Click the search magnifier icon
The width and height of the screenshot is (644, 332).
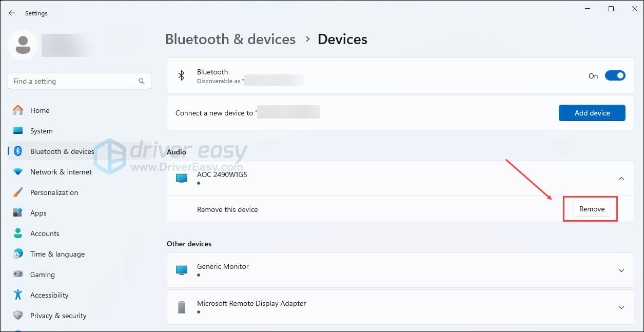click(x=142, y=81)
